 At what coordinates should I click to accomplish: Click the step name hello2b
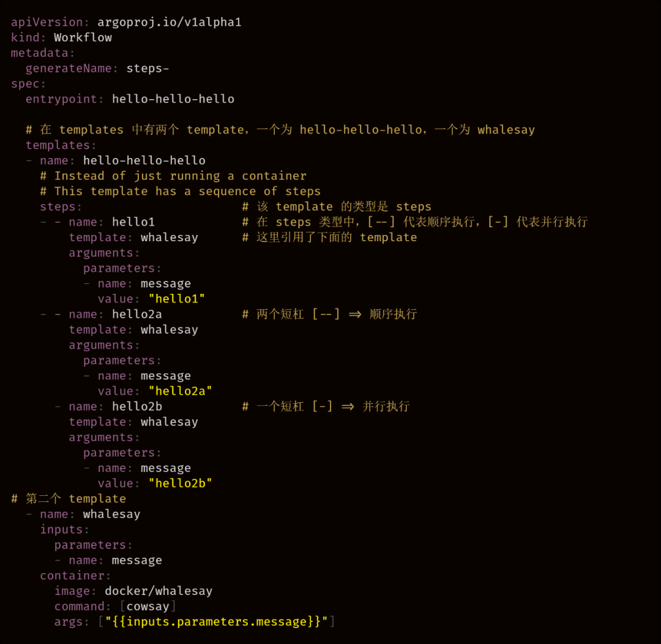pyautogui.click(x=137, y=406)
